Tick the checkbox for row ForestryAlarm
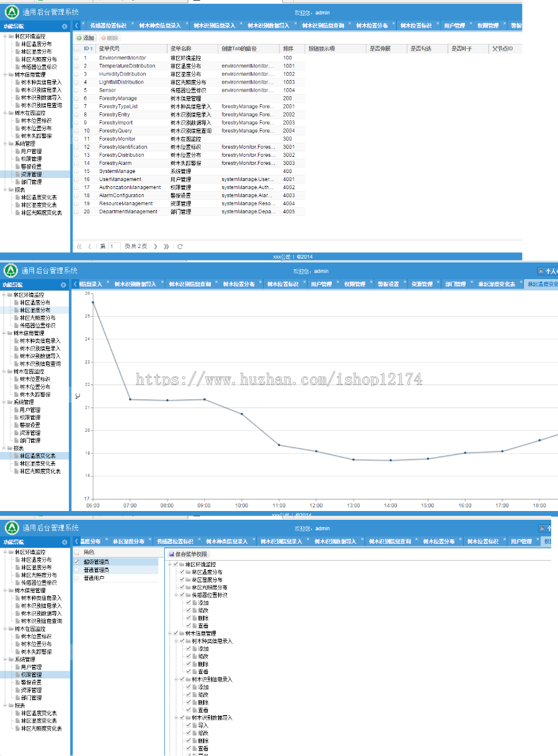 (77, 163)
